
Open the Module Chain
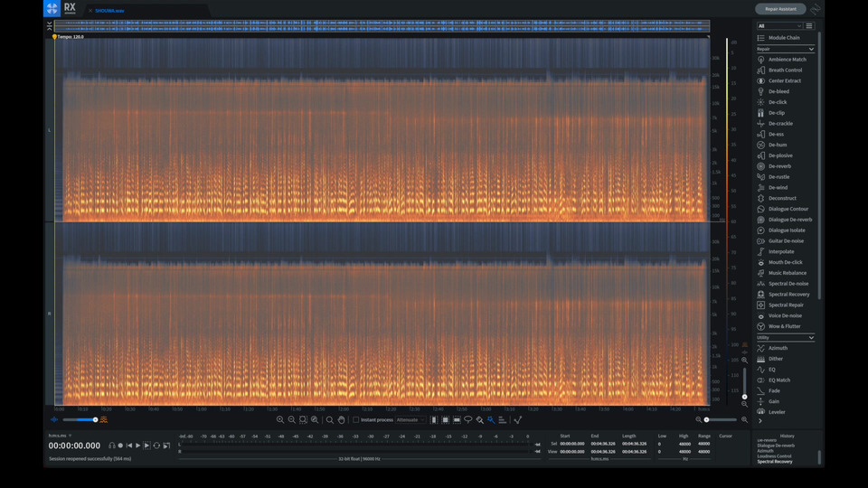click(x=783, y=38)
